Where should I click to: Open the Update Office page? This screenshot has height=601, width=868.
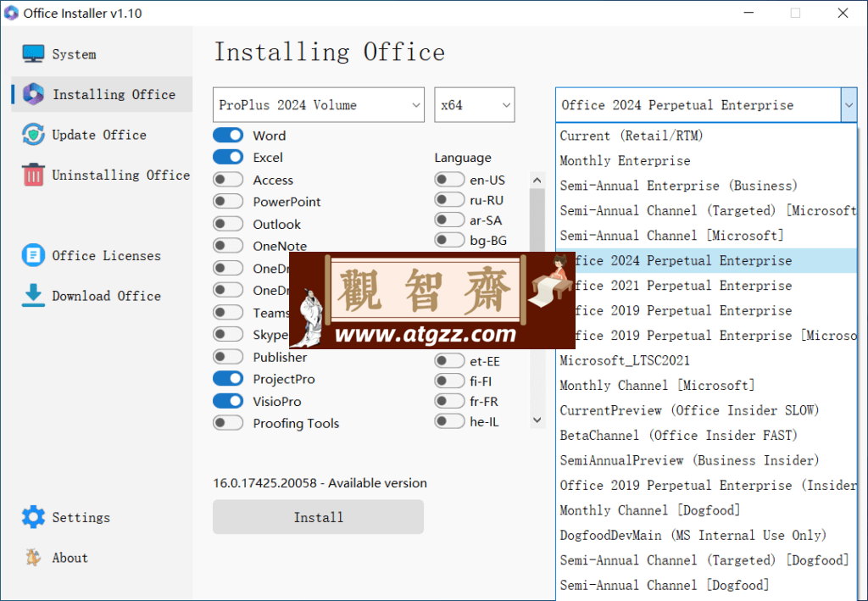pos(102,135)
